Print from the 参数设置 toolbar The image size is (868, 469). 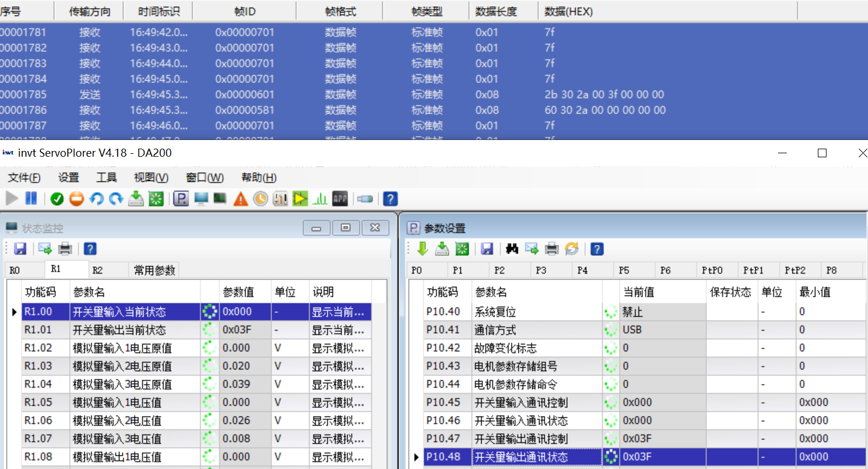coord(552,248)
